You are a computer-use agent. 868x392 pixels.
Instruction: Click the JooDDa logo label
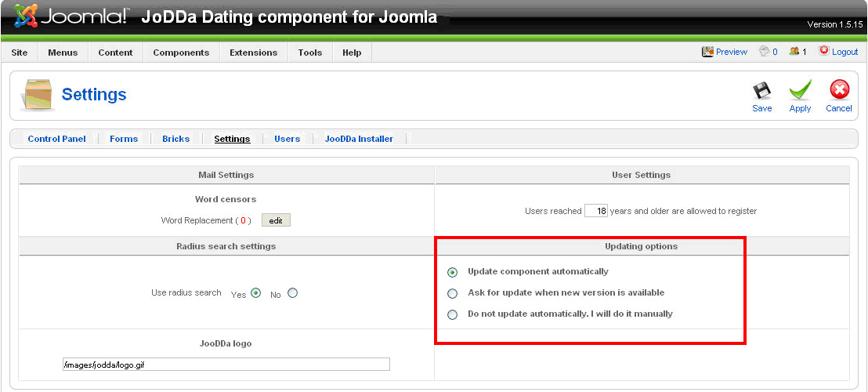tap(226, 344)
